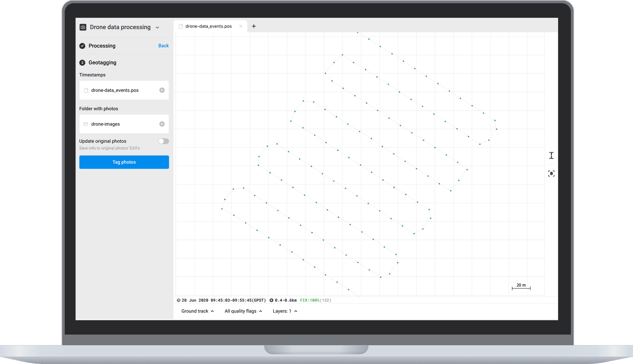Click the clock icon in status bar
This screenshot has width=633, height=364.
tap(178, 300)
